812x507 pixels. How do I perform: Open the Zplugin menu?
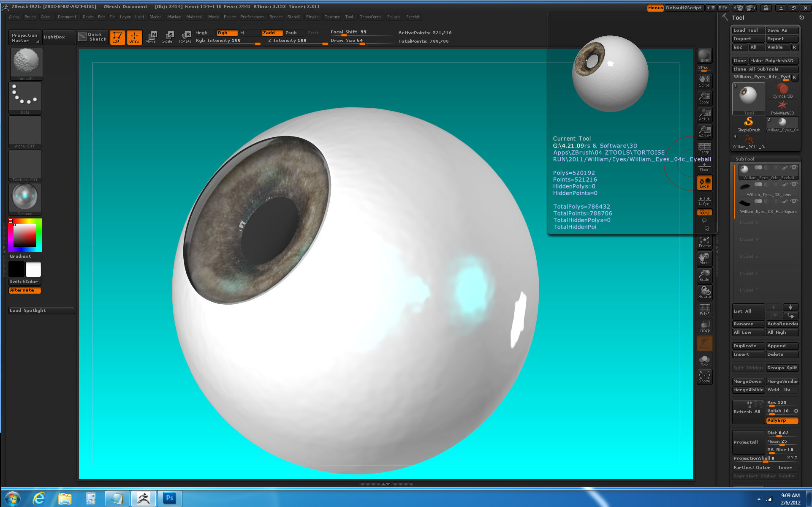393,17
